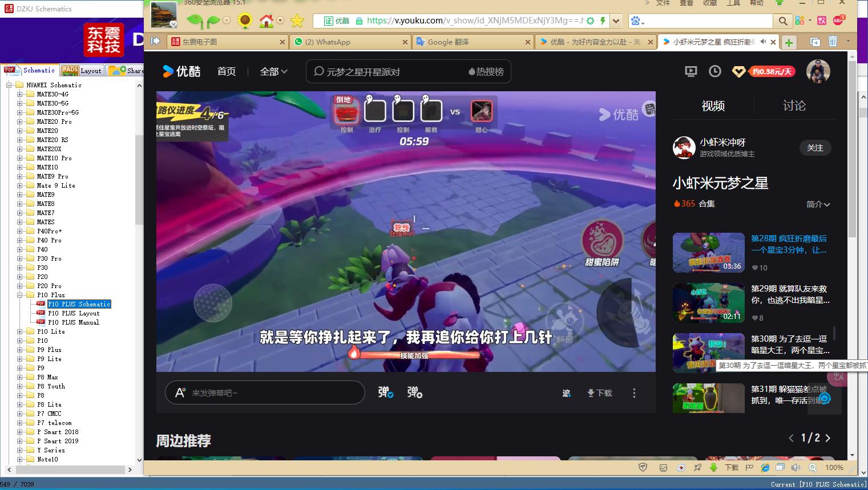Click the Youku logo in the header
The image size is (868, 490).
(x=181, y=71)
